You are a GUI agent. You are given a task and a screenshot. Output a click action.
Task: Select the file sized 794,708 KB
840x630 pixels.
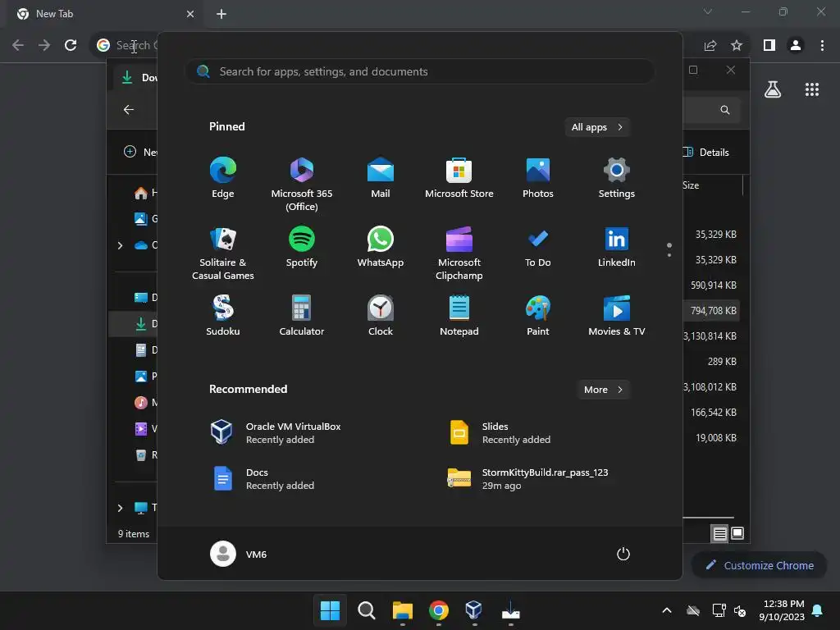point(713,311)
